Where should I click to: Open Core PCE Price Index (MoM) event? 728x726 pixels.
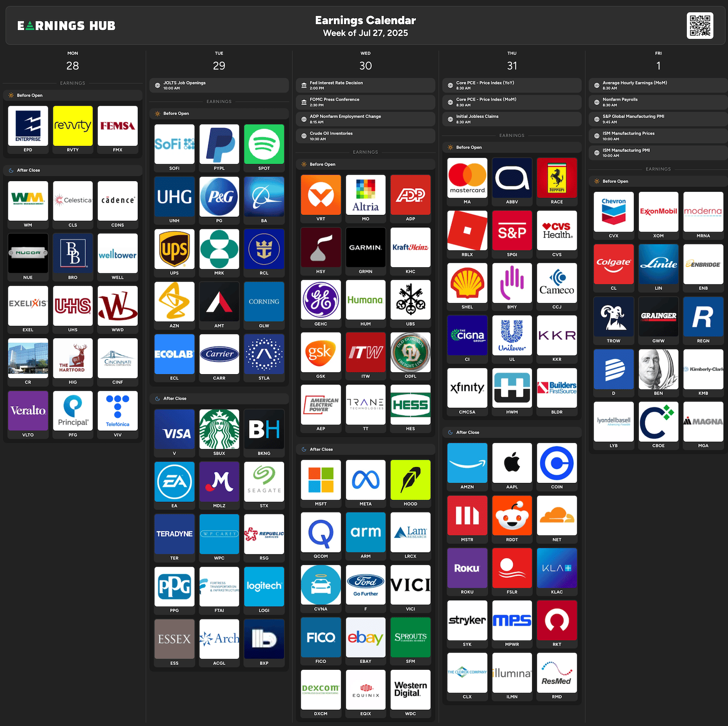tap(512, 102)
